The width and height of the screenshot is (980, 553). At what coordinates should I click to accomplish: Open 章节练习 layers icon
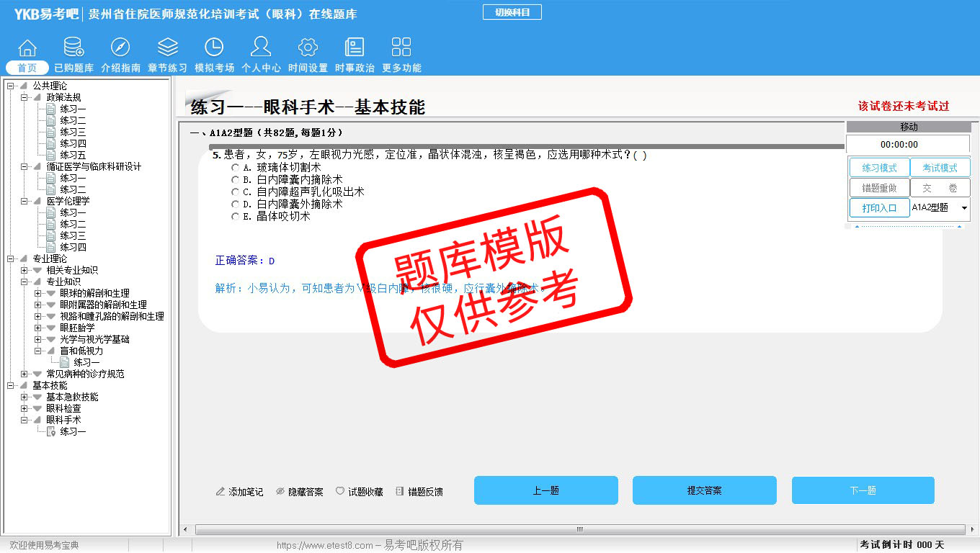coord(167,48)
